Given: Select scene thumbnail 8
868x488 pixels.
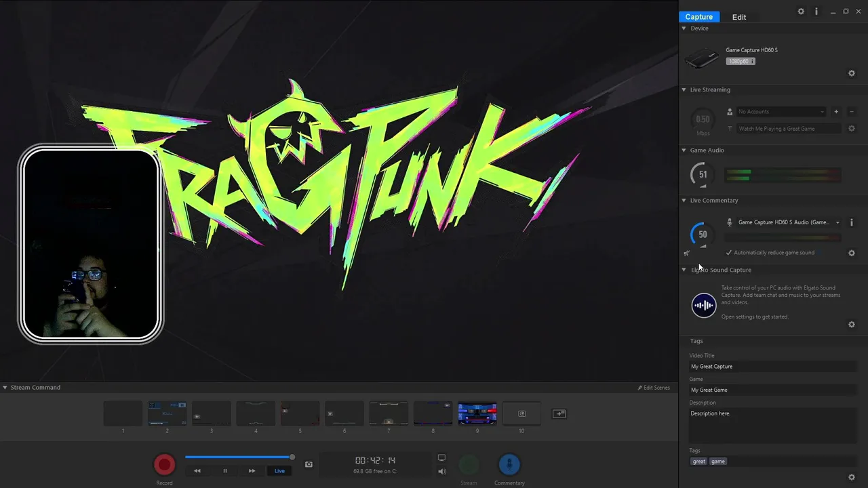Looking at the screenshot, I should coord(433,413).
